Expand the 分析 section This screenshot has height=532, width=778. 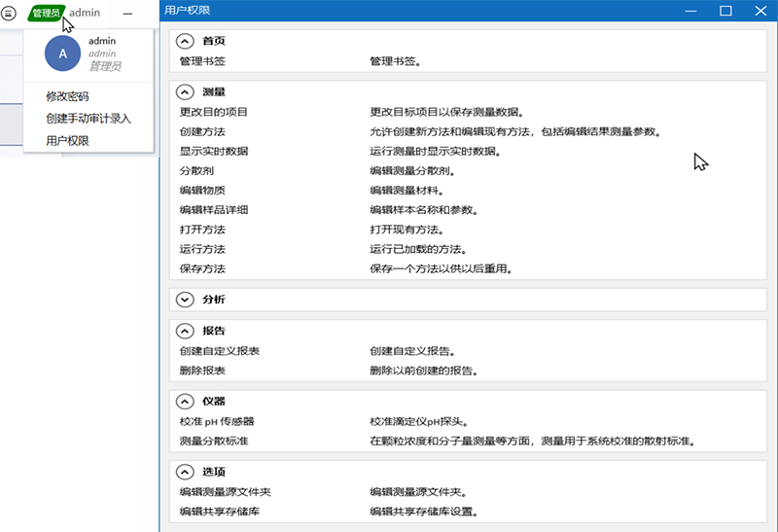(x=185, y=300)
